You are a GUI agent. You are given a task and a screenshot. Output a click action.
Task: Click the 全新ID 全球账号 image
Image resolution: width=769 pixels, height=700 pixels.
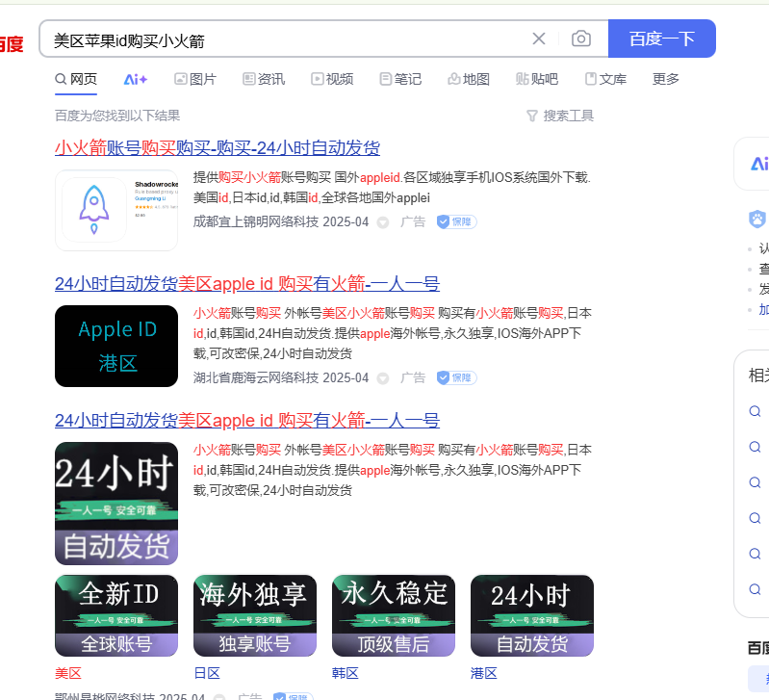[116, 615]
